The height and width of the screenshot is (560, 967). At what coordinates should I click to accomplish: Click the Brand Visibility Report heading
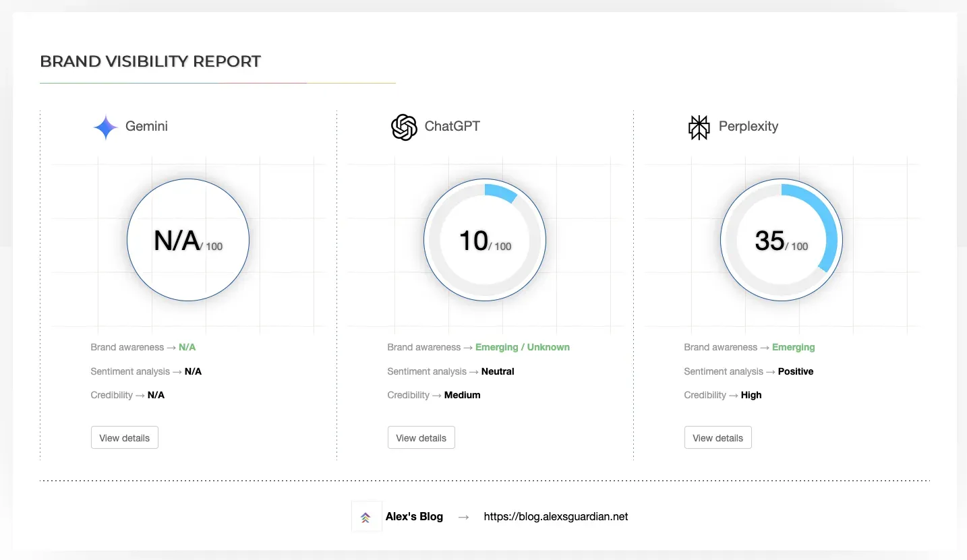[x=150, y=61]
